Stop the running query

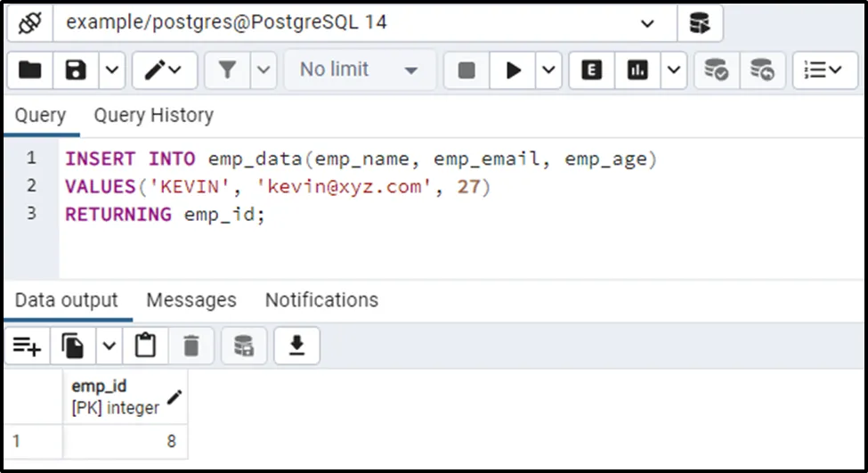tap(466, 70)
